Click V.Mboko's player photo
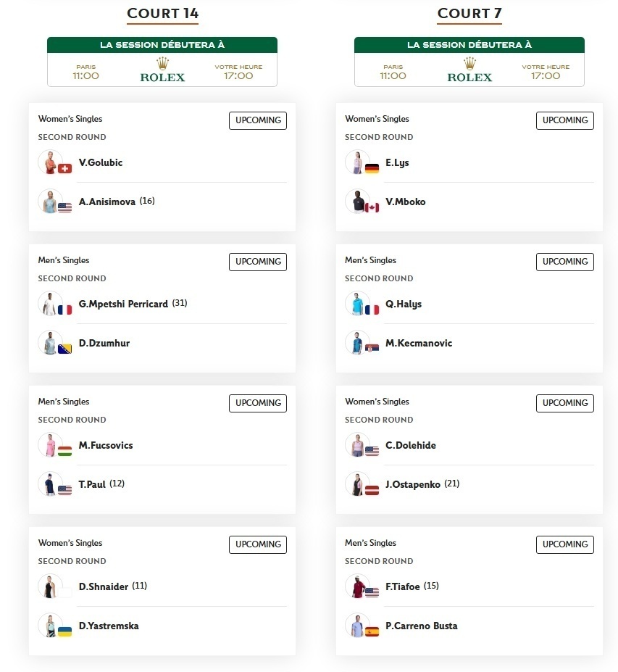Screen dimensions: 618x672 [x=356, y=201]
